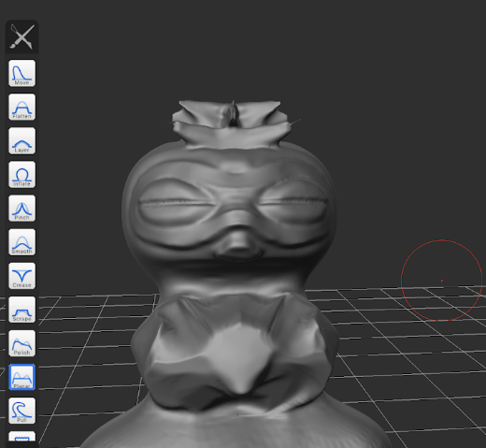
Task: Click the highlighted Planar brush
Action: coord(21,377)
